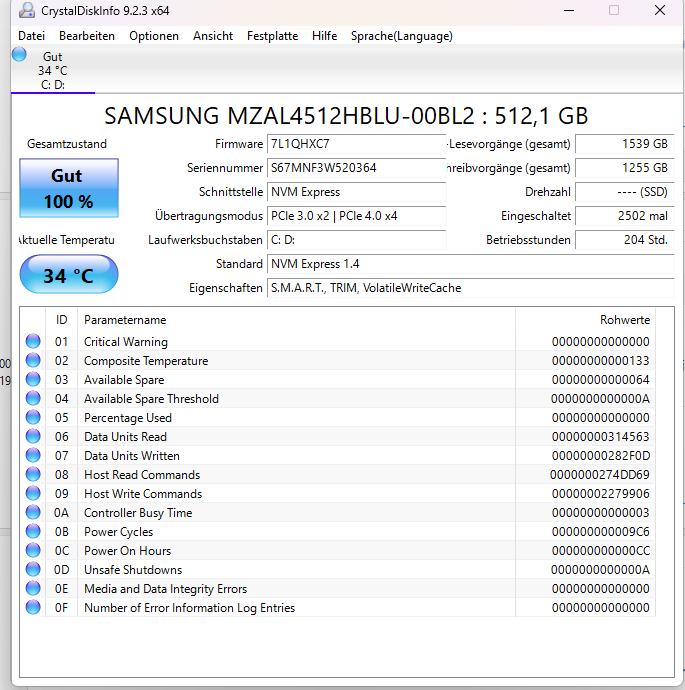The width and height of the screenshot is (685, 690).
Task: Click the Laufwerksbuchstaben field C: D:
Action: click(356, 240)
